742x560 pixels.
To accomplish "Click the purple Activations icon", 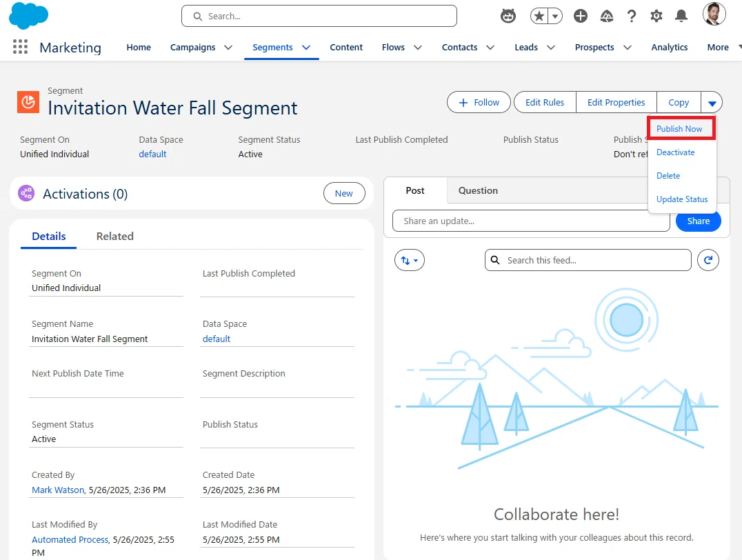I will click(26, 193).
